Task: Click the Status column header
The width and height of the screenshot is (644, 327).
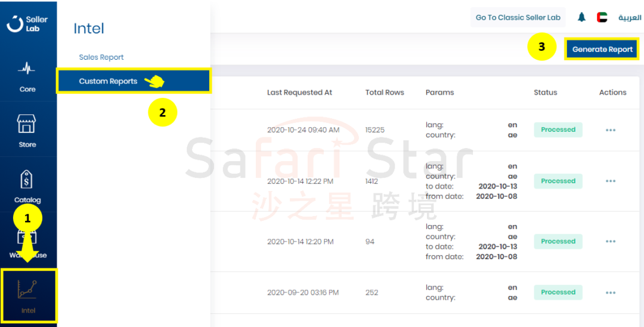Action: 546,92
